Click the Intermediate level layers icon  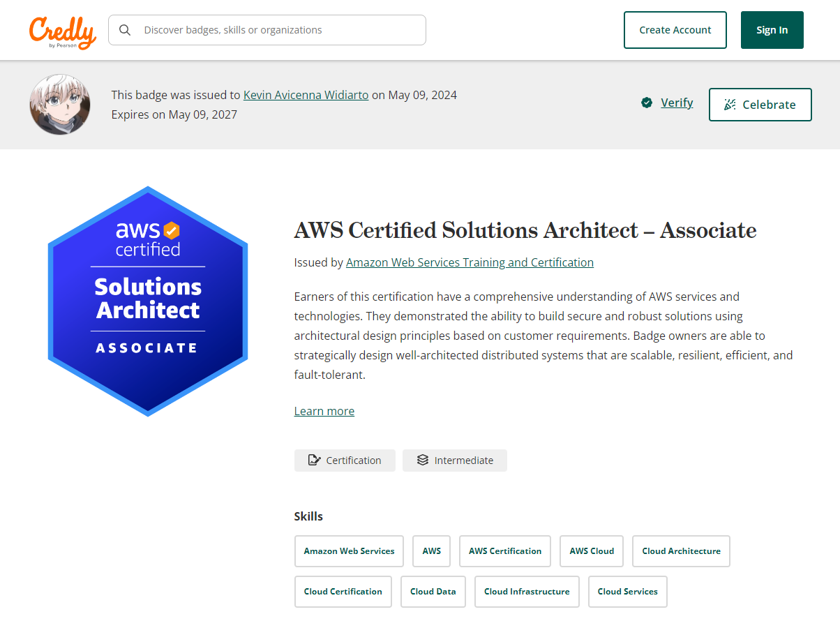(422, 461)
